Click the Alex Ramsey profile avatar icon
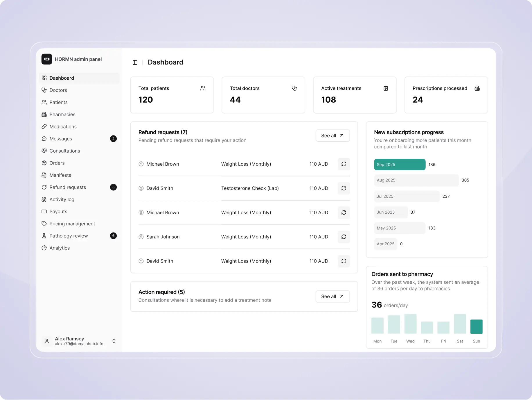The image size is (532, 400). [x=47, y=341]
